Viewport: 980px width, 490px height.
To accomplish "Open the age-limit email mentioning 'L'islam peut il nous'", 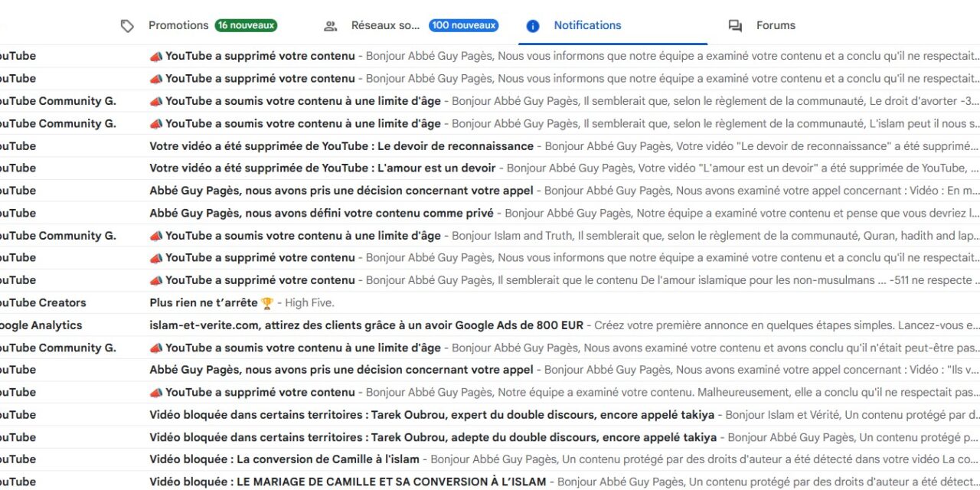I will [x=490, y=123].
